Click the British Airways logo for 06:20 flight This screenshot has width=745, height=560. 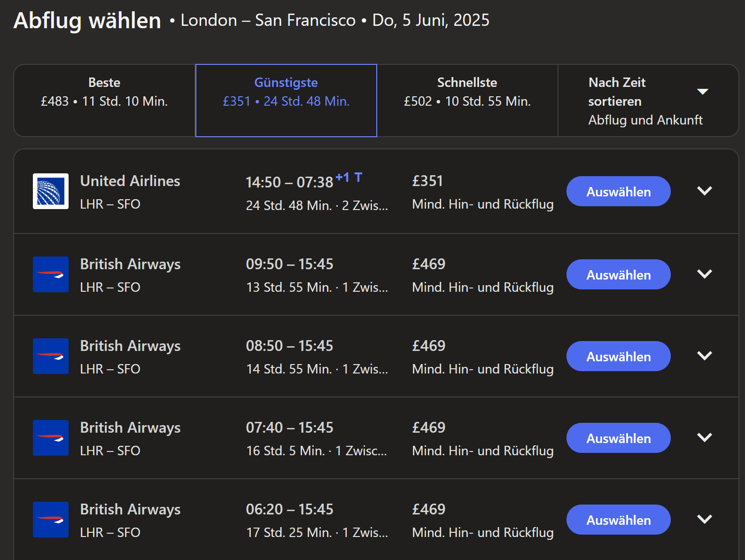(51, 520)
